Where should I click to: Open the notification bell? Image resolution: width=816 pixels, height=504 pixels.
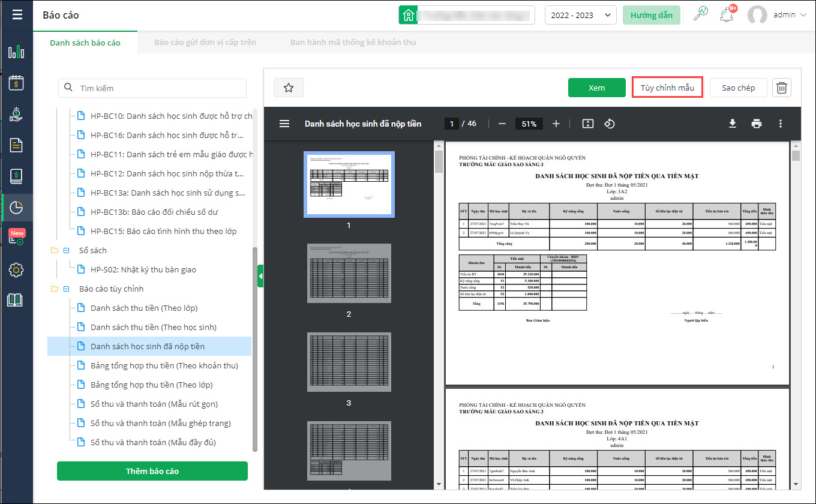tap(728, 15)
